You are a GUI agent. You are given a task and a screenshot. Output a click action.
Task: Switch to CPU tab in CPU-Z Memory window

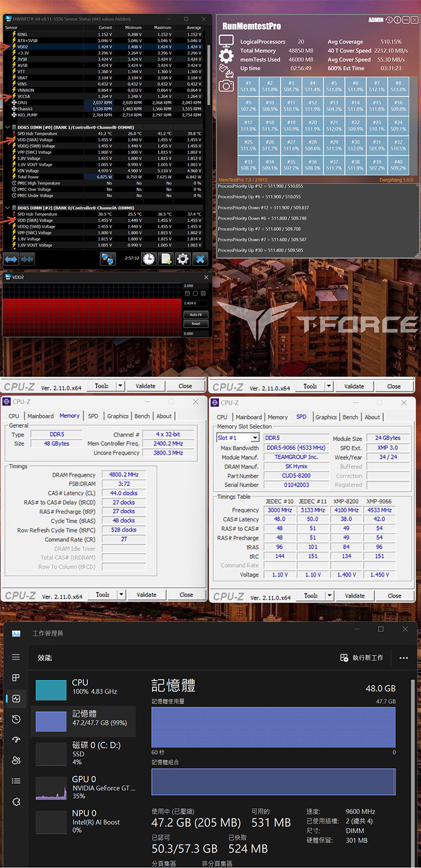click(x=14, y=416)
